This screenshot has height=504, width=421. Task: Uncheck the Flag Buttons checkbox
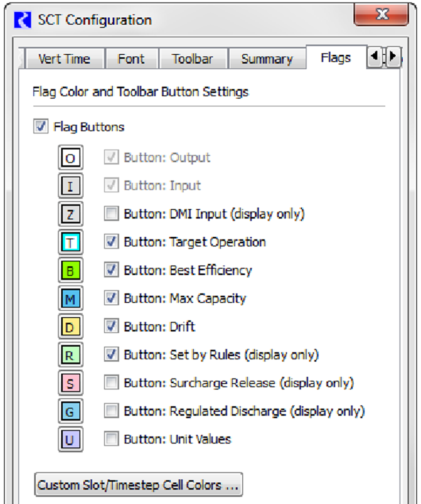point(41,126)
